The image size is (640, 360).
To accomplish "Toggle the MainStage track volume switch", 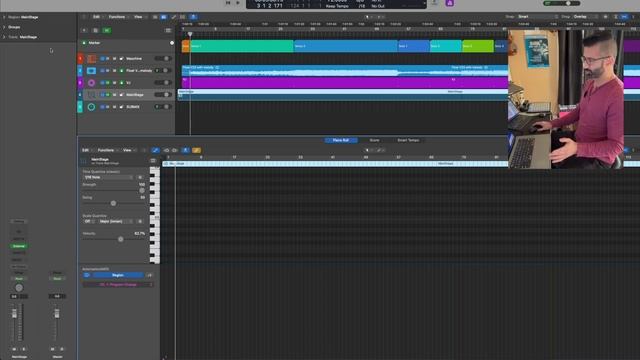I will click(x=163, y=95).
